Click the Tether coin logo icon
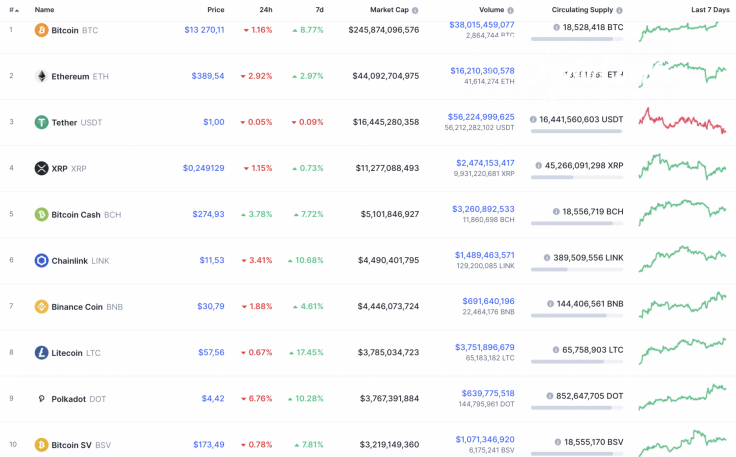 click(41, 122)
